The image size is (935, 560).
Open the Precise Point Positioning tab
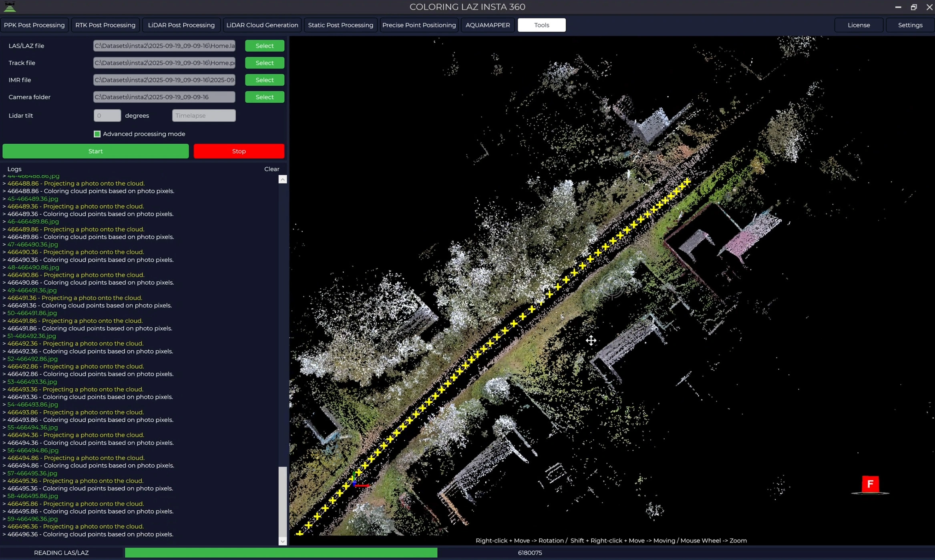419,25
